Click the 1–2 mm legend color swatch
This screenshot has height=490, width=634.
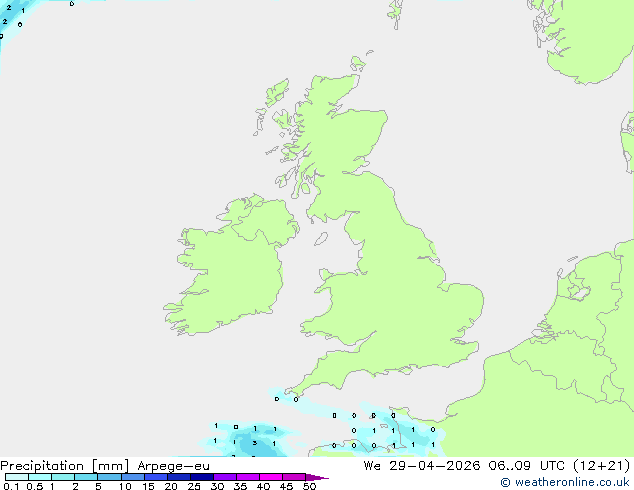63,477
